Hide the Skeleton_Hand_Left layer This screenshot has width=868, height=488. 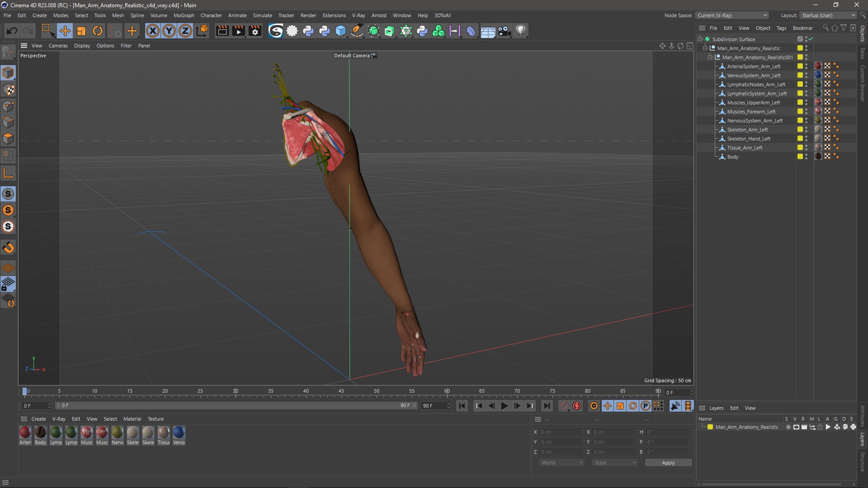808,137
